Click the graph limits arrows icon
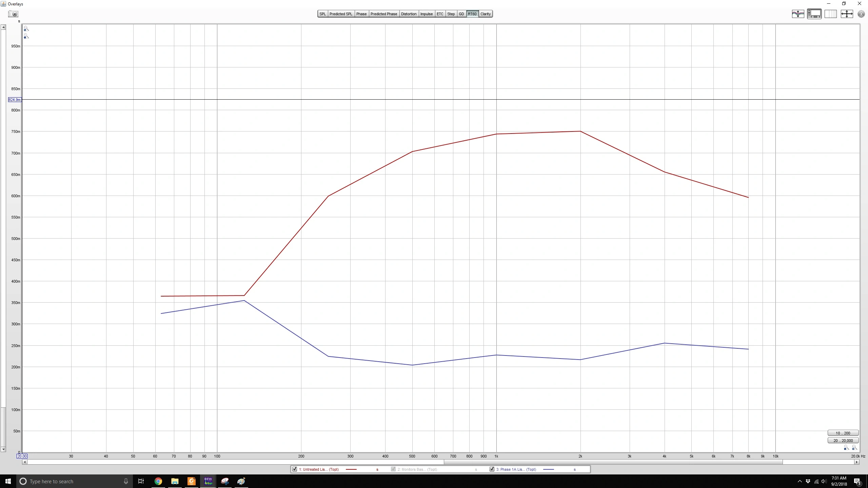The height and width of the screenshot is (488, 868). click(x=847, y=14)
